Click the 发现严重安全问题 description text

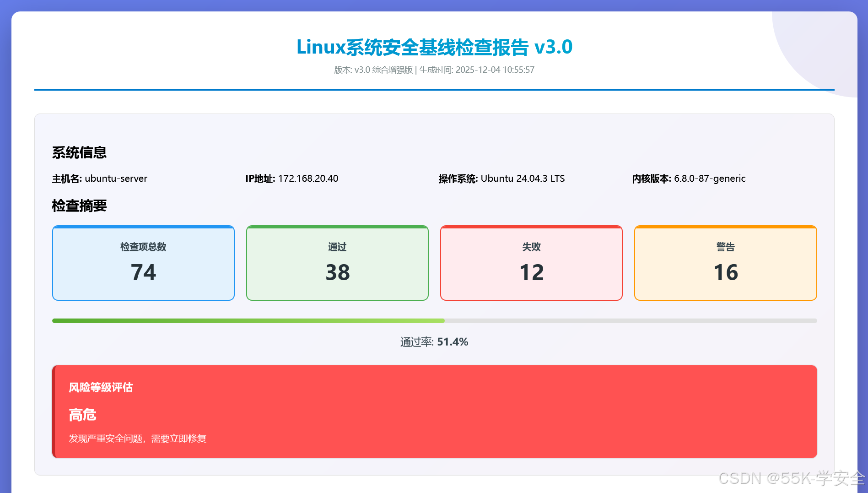point(137,439)
